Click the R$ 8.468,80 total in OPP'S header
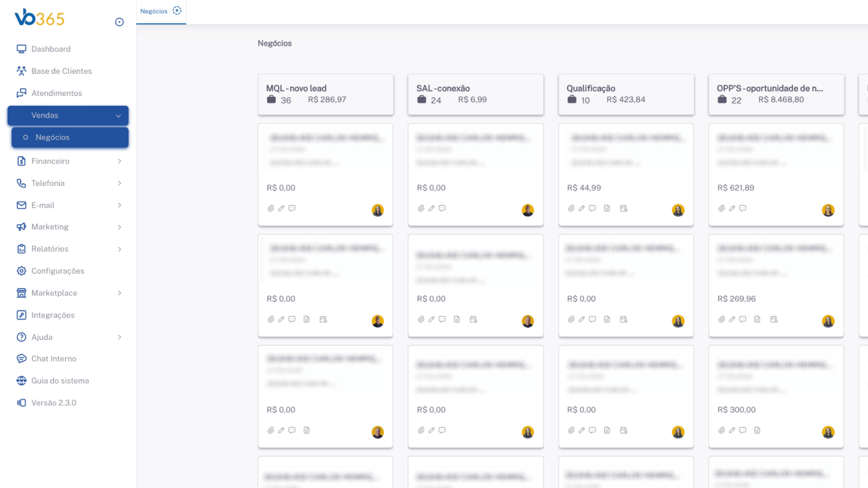Image resolution: width=868 pixels, height=488 pixels. click(x=781, y=99)
